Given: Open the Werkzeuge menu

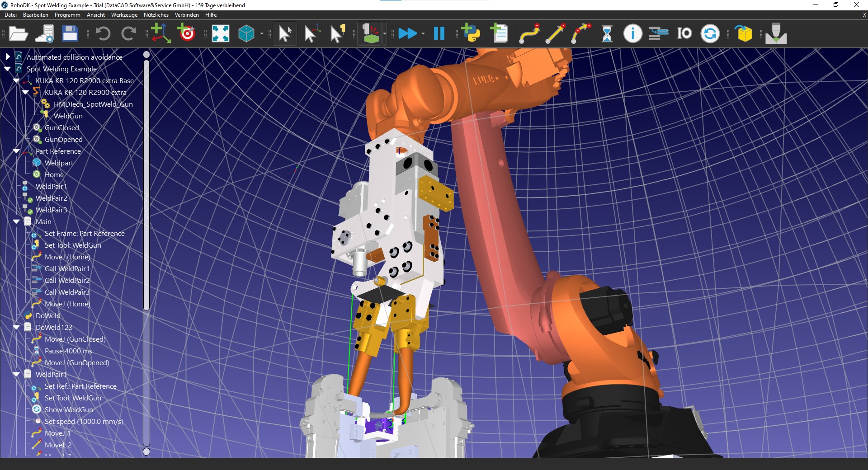Looking at the screenshot, I should [x=124, y=14].
